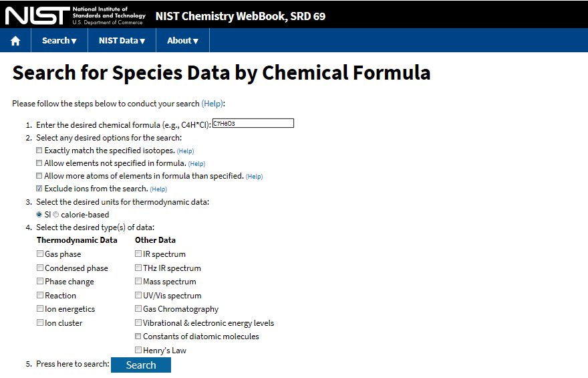Check Allow elements not specified in formula
Image resolution: width=588 pixels, height=378 pixels.
39,163
